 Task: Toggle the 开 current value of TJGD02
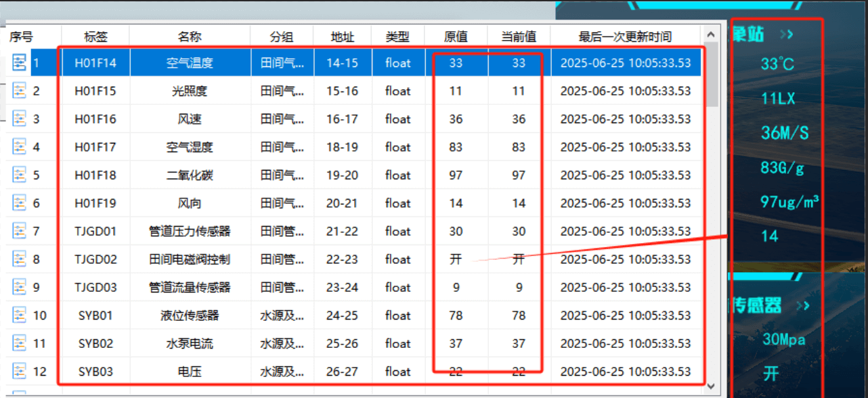(x=518, y=259)
